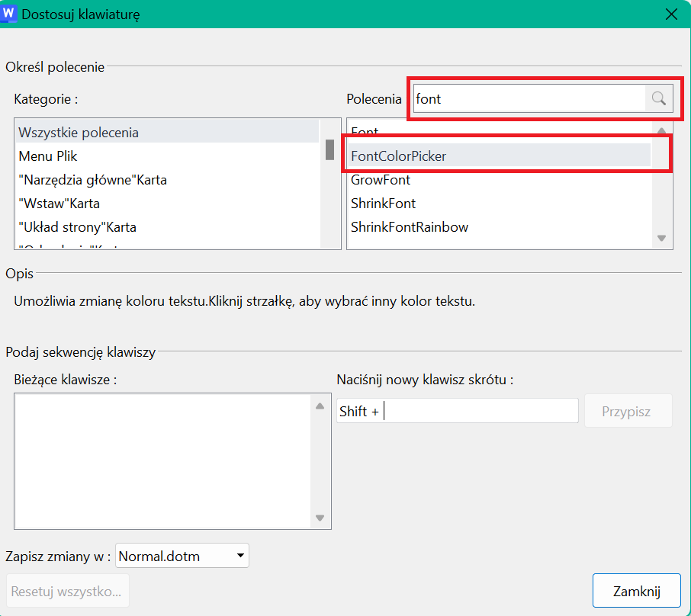Close the Dostosuj klawiaturę dialog
The width and height of the screenshot is (691, 616).
click(x=671, y=14)
